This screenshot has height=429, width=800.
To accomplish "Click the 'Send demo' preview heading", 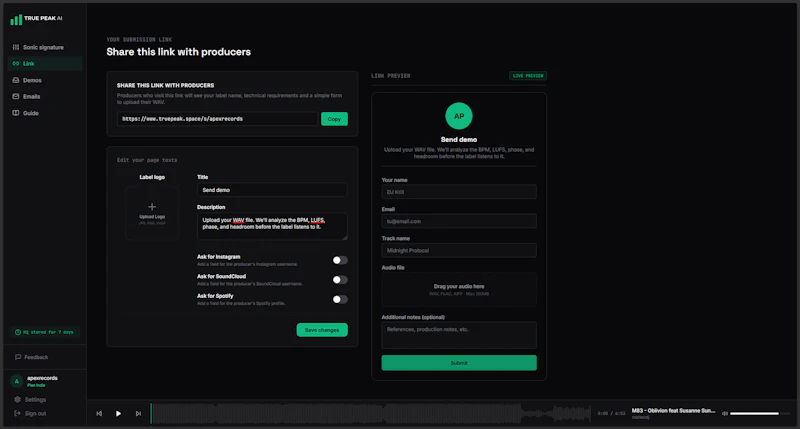I will (459, 139).
